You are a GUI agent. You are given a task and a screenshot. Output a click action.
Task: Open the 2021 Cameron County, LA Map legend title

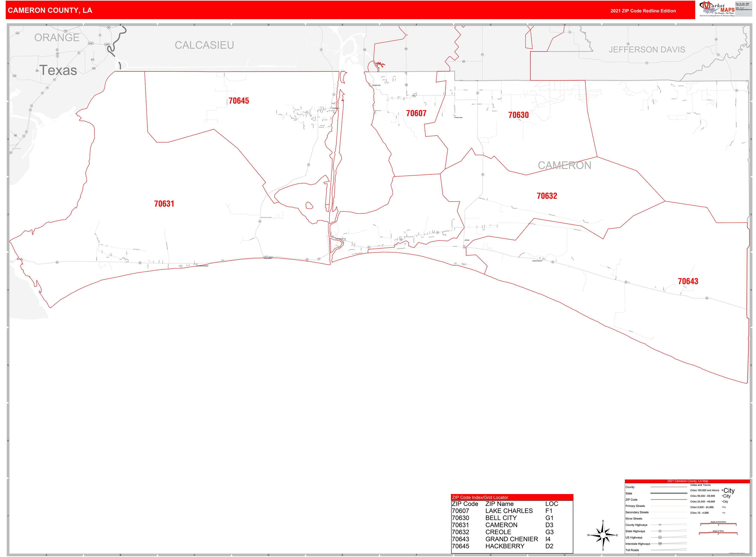[x=688, y=481]
